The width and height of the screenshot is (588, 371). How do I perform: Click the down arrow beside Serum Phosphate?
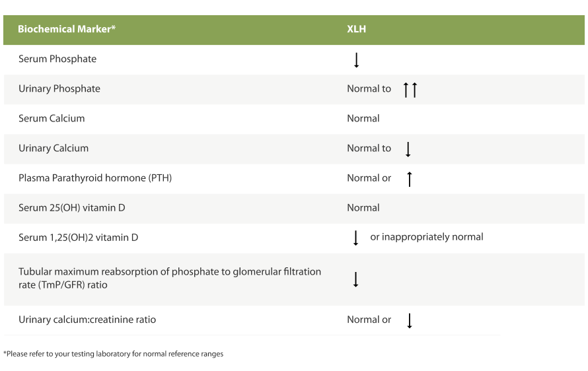point(357,60)
